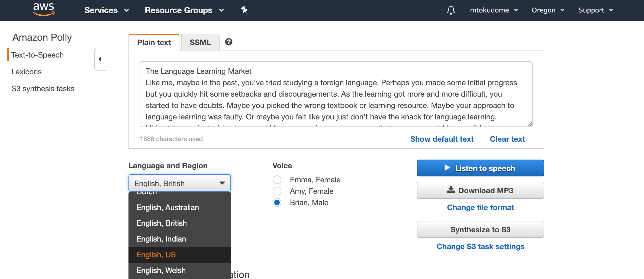Open the notifications bell icon
The width and height of the screenshot is (644, 279).
(451, 10)
